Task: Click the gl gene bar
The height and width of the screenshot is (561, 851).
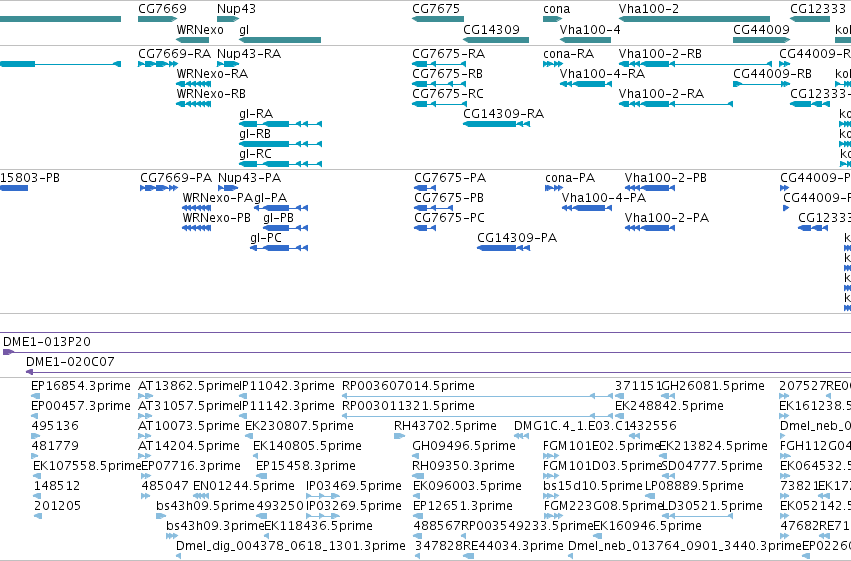Action: 280,40
